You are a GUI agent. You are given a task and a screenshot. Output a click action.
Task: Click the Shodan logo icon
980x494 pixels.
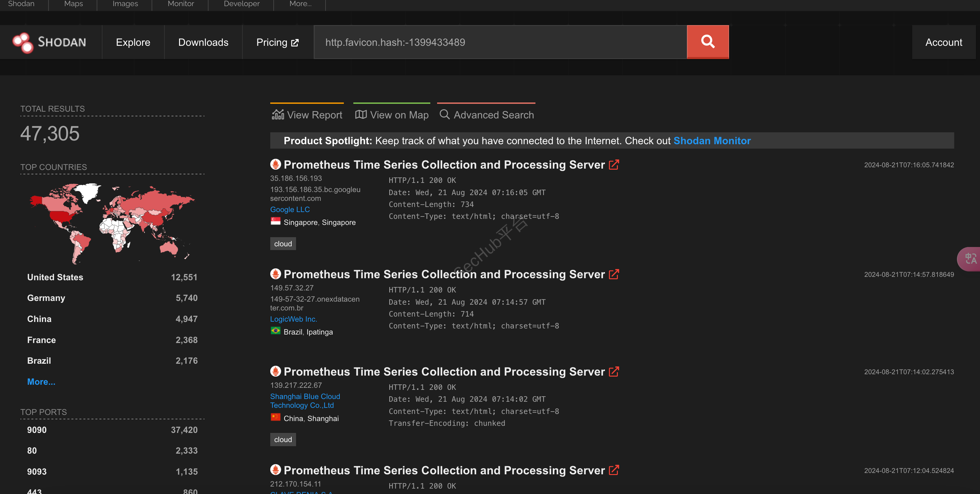coord(23,42)
